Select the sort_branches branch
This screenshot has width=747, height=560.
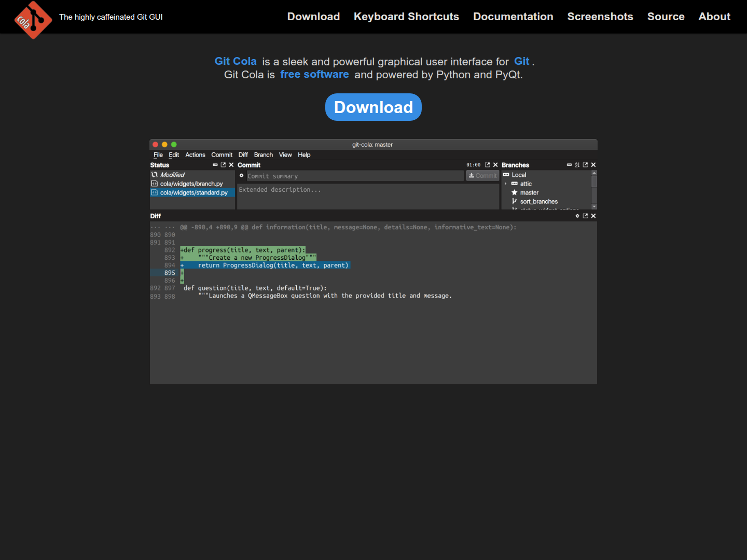click(539, 202)
